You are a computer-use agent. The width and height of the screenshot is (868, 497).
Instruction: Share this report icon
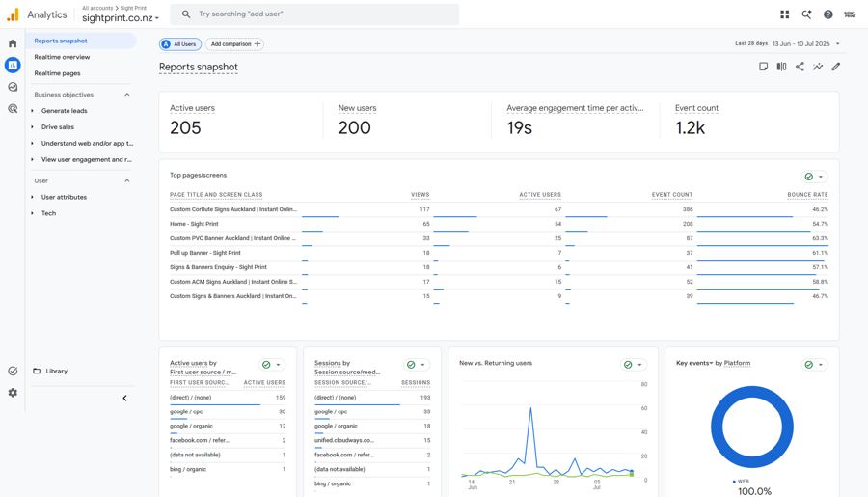pyautogui.click(x=800, y=67)
